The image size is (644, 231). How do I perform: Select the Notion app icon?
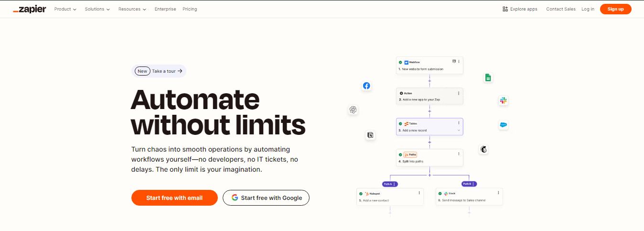pyautogui.click(x=370, y=135)
